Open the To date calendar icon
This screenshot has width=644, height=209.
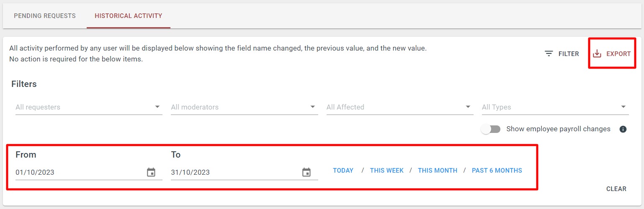(307, 172)
